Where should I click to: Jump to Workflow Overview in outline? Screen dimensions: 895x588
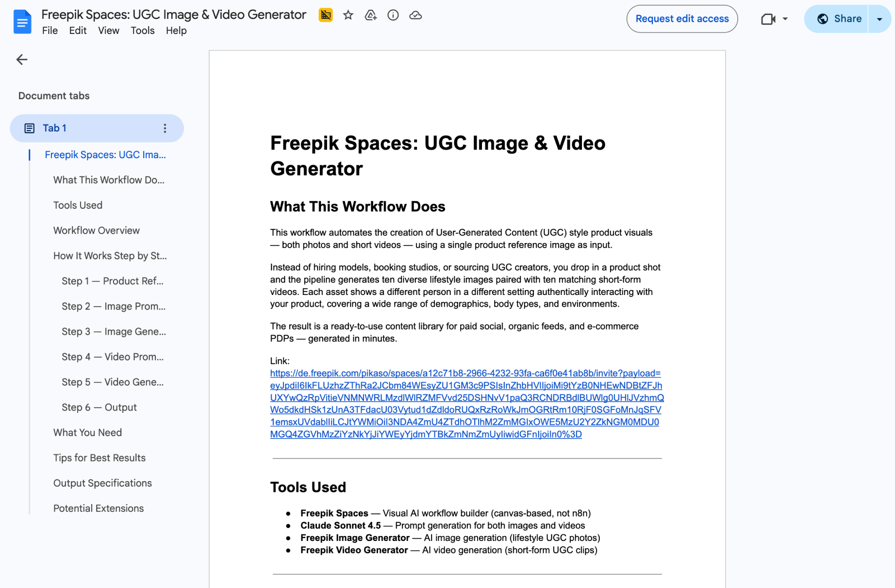[x=96, y=230]
